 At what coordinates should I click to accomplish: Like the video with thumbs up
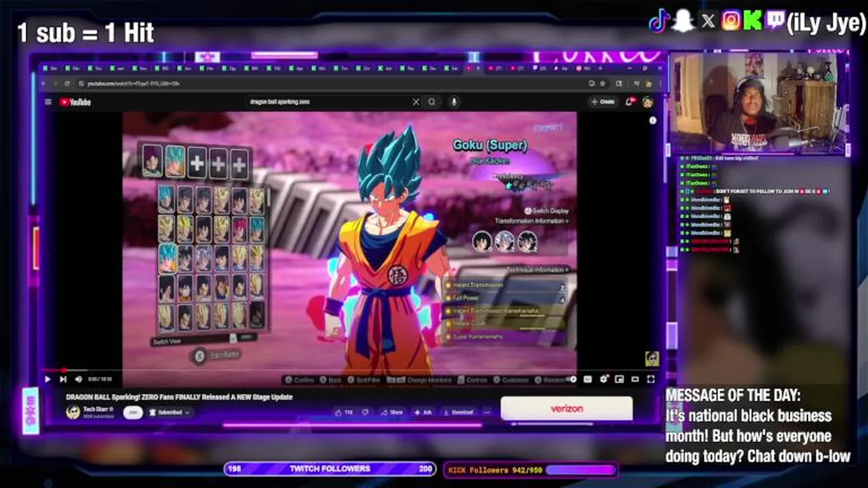[x=344, y=412]
